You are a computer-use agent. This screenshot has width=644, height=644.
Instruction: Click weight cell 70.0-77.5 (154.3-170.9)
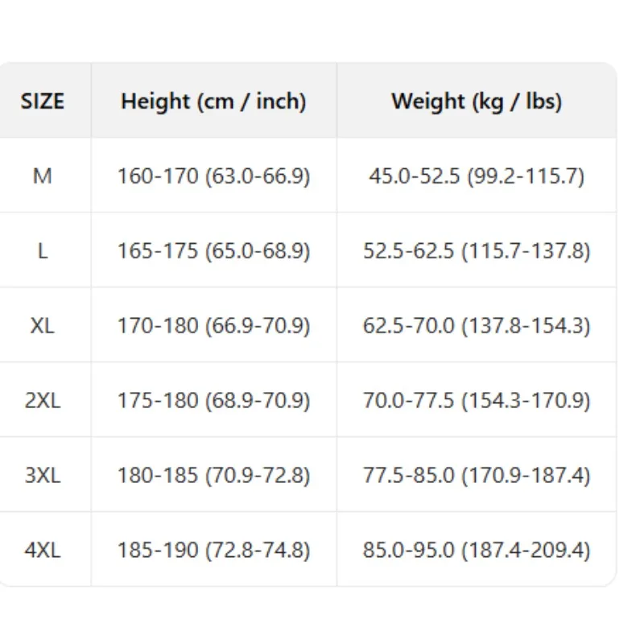[x=477, y=400]
